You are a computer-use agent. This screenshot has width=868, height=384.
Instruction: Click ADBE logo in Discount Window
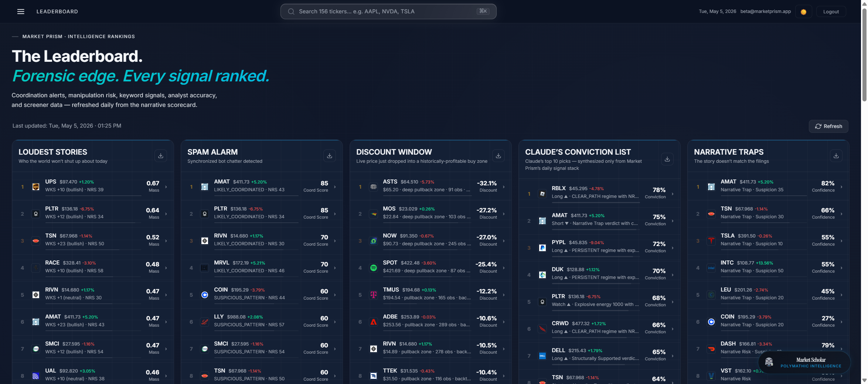click(374, 322)
